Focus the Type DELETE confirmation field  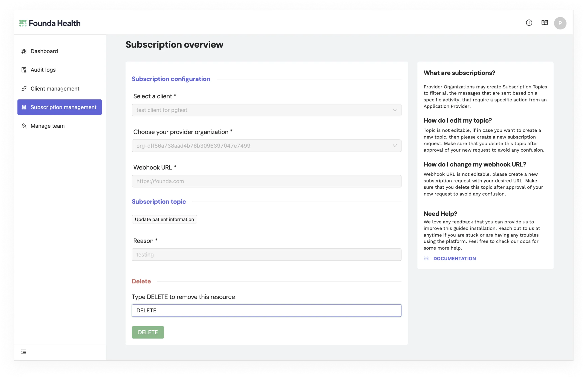click(x=266, y=311)
